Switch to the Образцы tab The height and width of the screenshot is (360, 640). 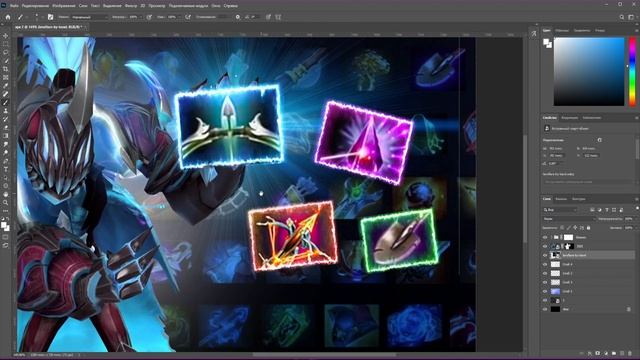coord(562,30)
